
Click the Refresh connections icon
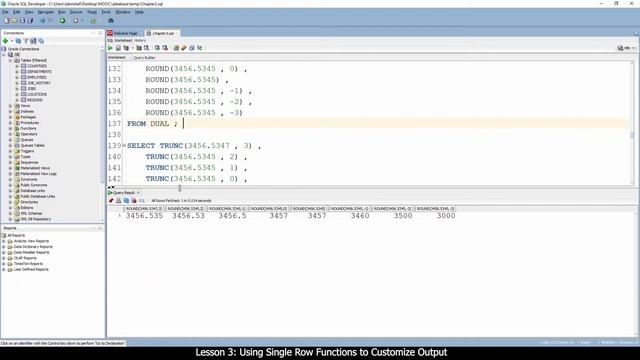click(18, 41)
